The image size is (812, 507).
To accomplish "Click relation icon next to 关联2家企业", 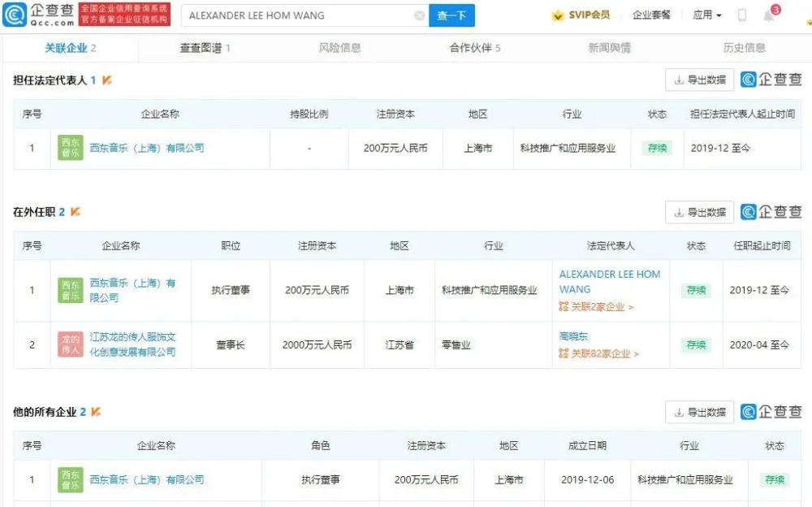I will [x=564, y=307].
